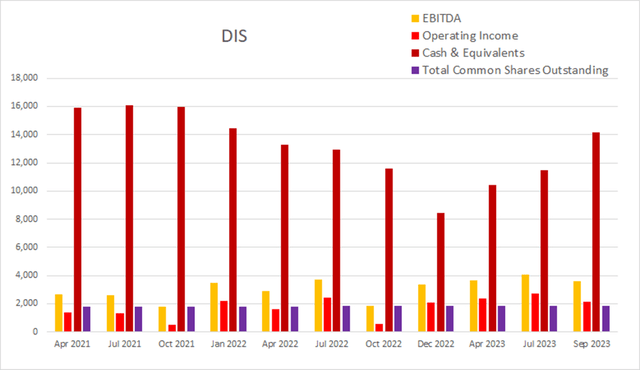
Task: Select the Oct 2021 Operating Income bar
Action: tap(172, 328)
